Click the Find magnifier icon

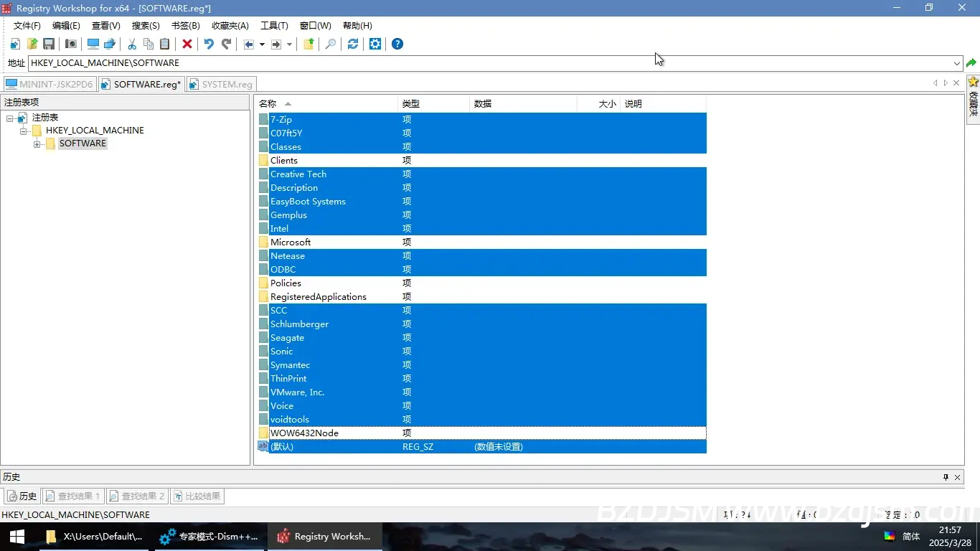(x=331, y=44)
